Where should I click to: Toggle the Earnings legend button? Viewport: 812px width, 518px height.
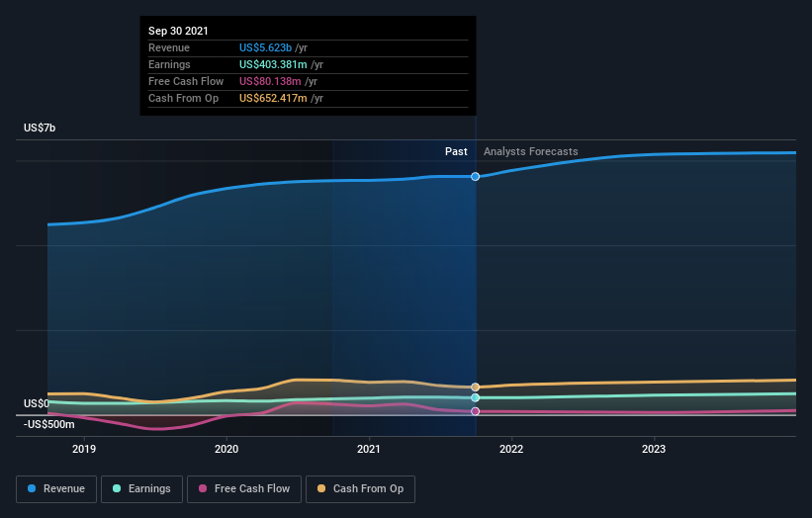tap(141, 489)
